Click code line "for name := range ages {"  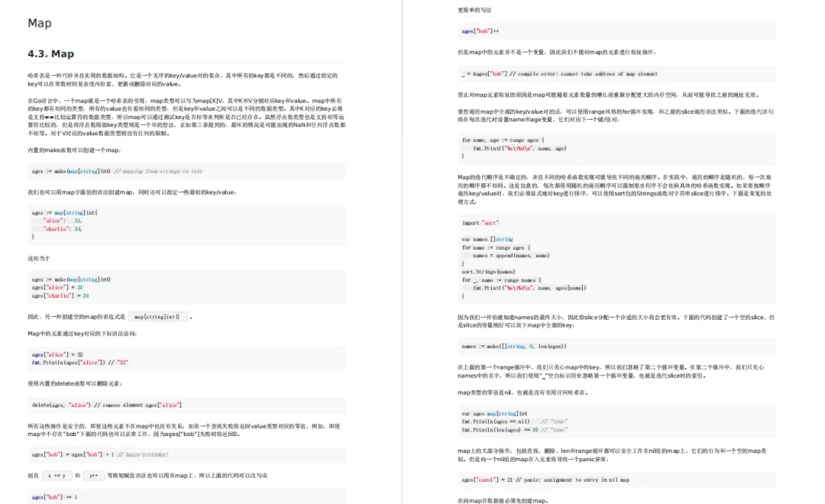pyautogui.click(x=497, y=248)
